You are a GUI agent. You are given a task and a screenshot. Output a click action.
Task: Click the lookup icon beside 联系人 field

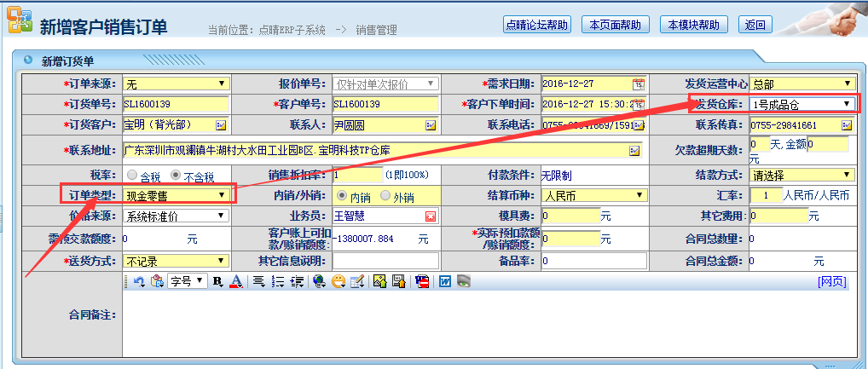coord(431,125)
